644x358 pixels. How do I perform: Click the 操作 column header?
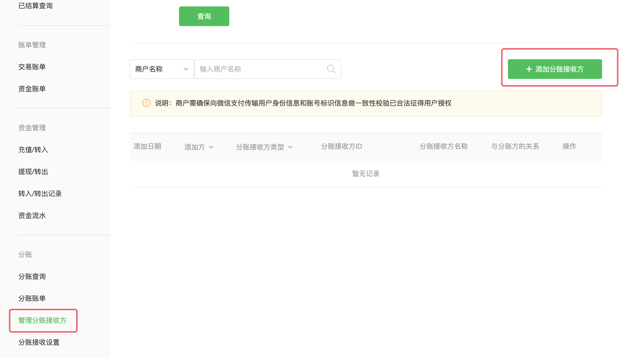[569, 146]
